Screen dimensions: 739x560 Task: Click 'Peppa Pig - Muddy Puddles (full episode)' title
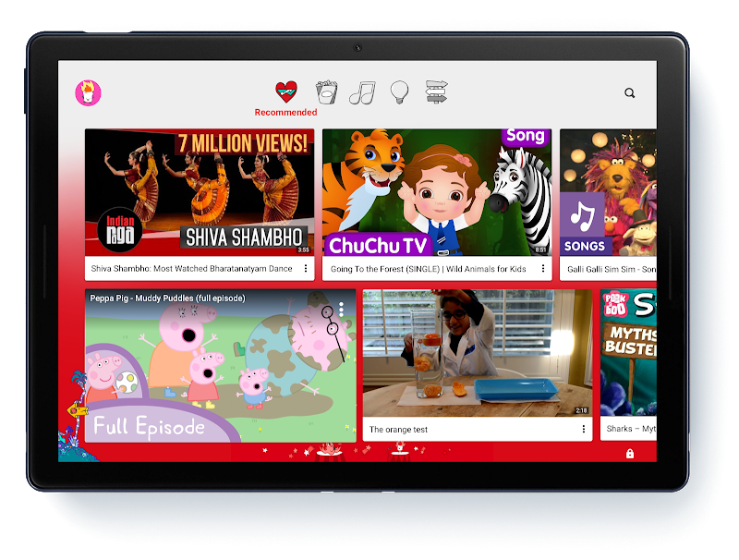point(168,298)
